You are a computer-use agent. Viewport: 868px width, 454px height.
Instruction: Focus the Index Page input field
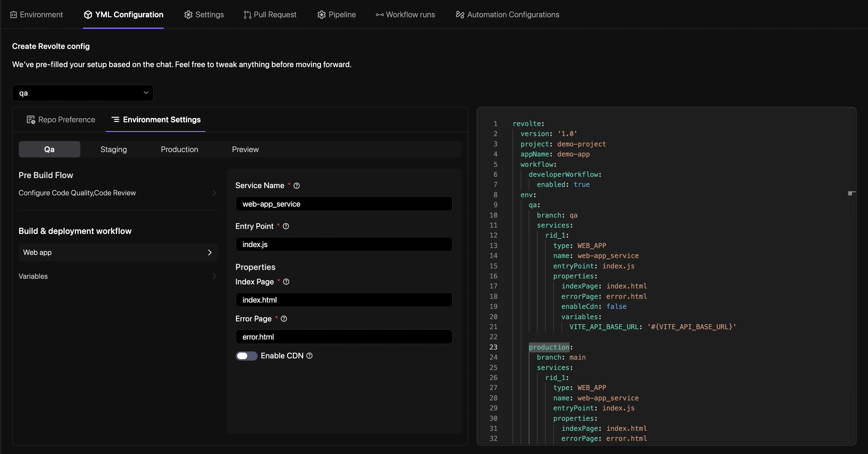click(344, 300)
